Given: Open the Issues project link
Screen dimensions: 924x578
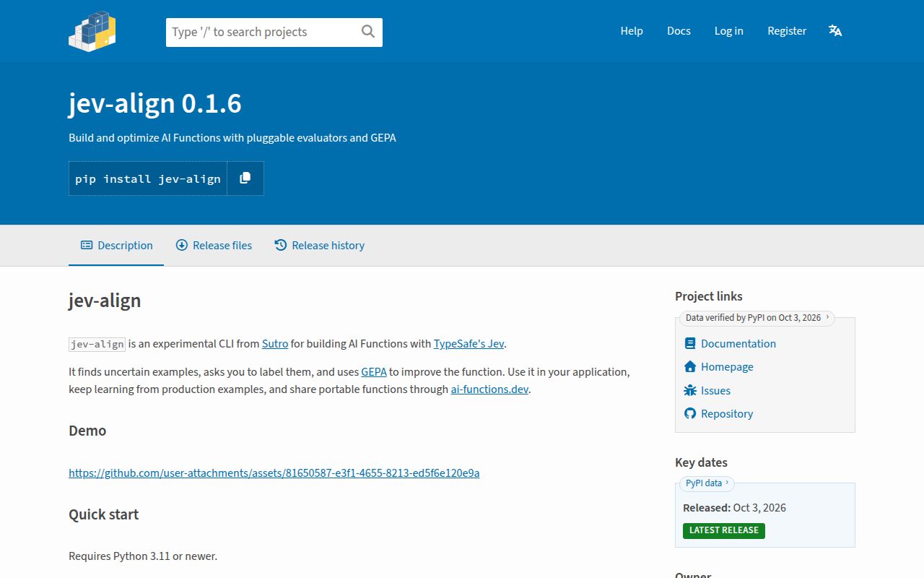Looking at the screenshot, I should [x=715, y=391].
